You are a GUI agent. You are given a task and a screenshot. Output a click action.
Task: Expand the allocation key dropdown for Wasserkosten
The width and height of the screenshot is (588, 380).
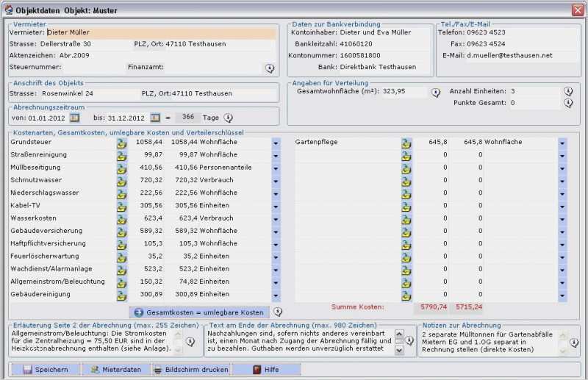click(276, 218)
